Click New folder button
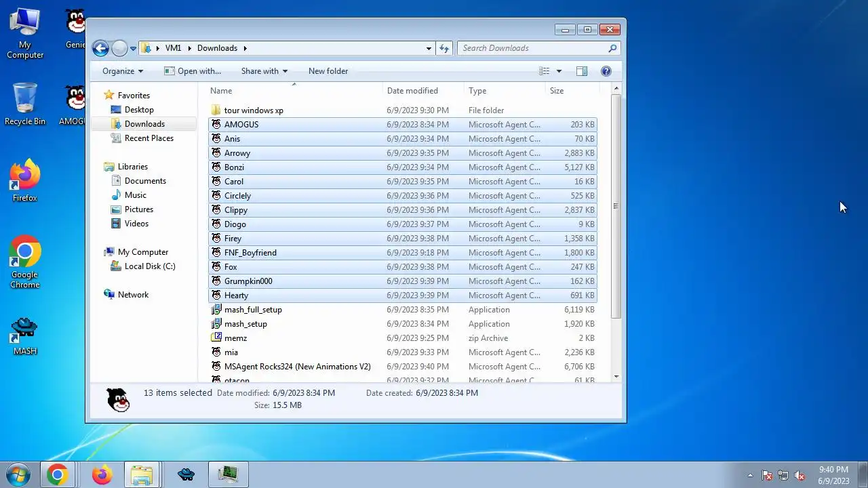Screen dimensions: 868x488 [328, 71]
